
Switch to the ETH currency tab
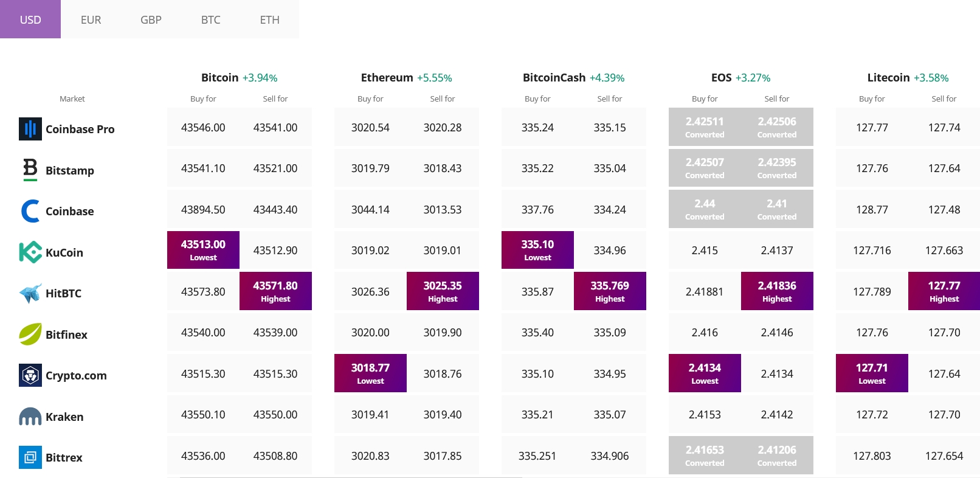tap(270, 19)
